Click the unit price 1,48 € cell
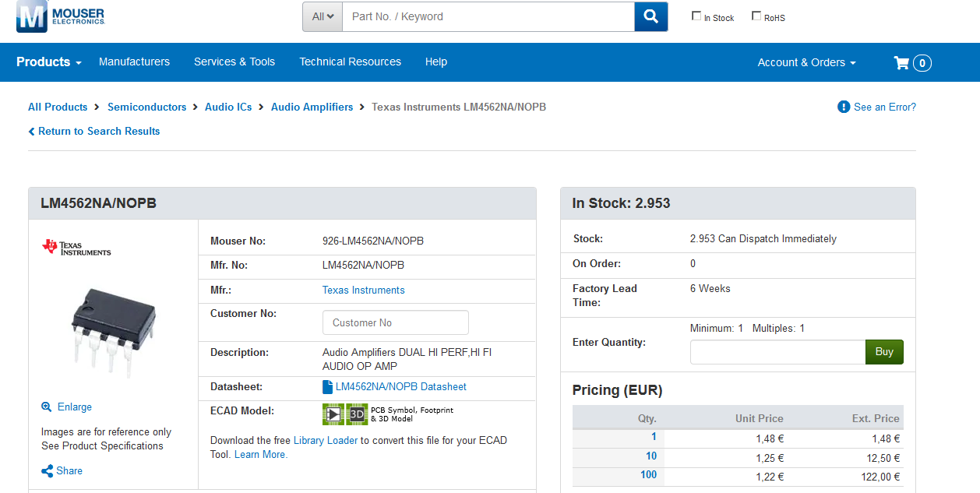The width and height of the screenshot is (980, 493). (x=770, y=439)
